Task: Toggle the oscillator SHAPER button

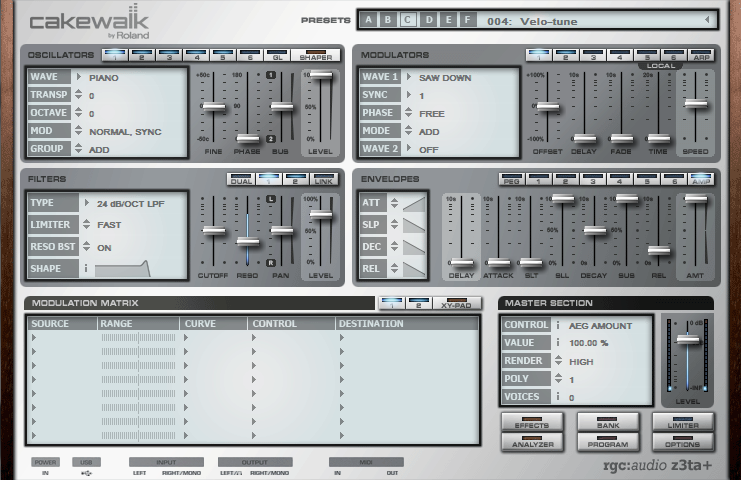Action: [x=316, y=55]
